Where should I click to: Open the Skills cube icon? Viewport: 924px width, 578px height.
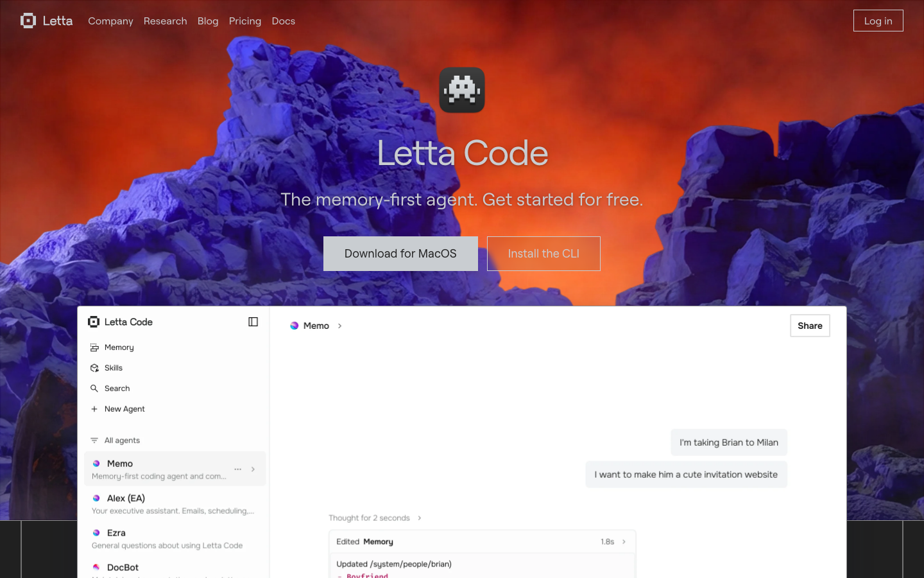coord(94,368)
